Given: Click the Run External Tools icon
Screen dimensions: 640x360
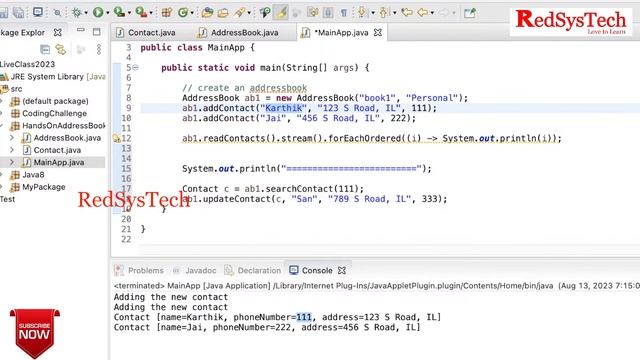Looking at the screenshot, I should [x=141, y=13].
